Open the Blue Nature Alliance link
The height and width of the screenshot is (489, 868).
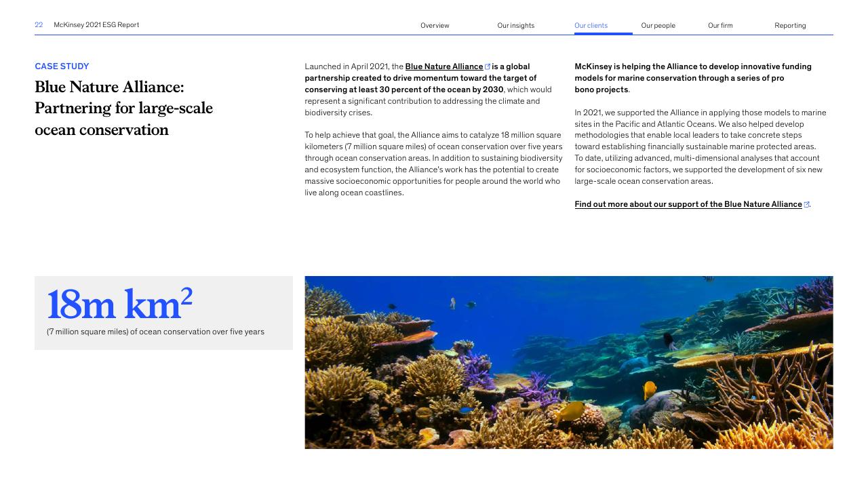click(444, 66)
